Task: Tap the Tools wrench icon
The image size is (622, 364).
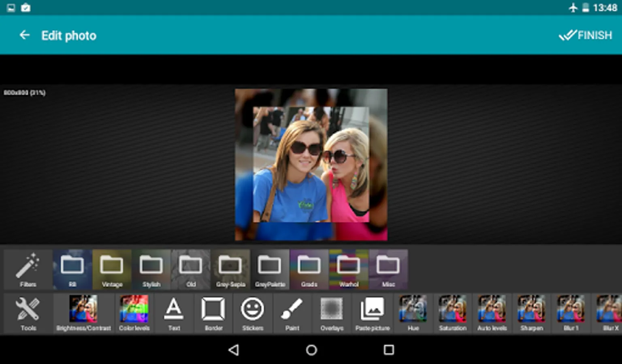Action: click(28, 313)
